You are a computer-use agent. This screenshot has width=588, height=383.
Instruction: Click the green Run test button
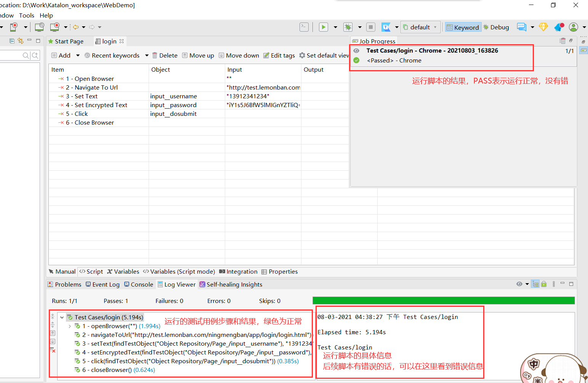(x=323, y=27)
